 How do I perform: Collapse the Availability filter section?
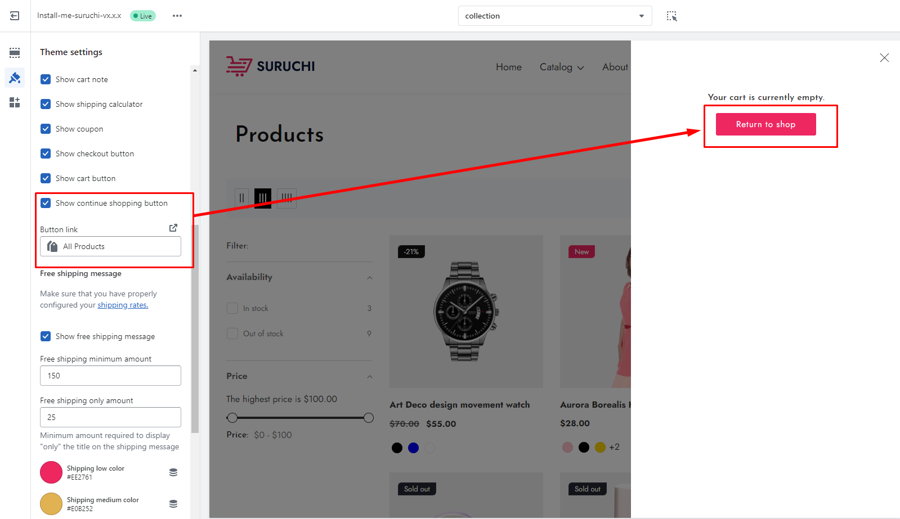point(370,277)
